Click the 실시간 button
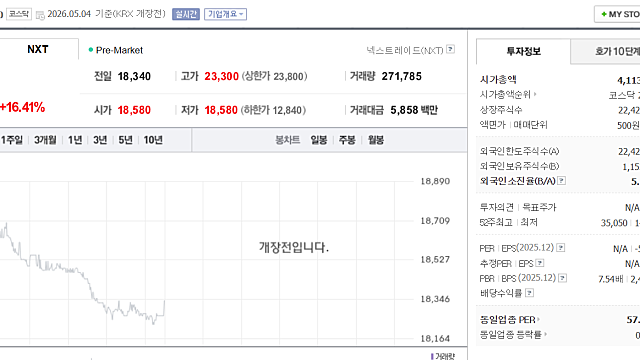The image size is (640, 360). [x=186, y=14]
